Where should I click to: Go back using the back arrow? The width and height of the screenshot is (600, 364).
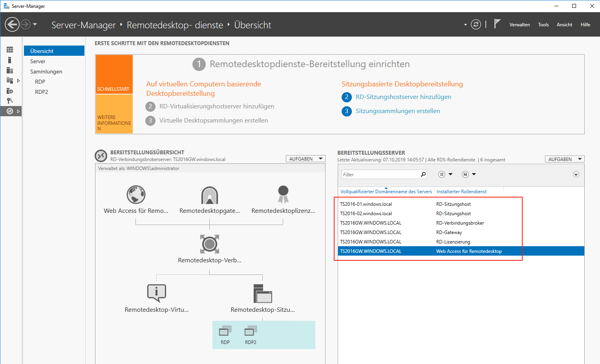tap(12, 25)
